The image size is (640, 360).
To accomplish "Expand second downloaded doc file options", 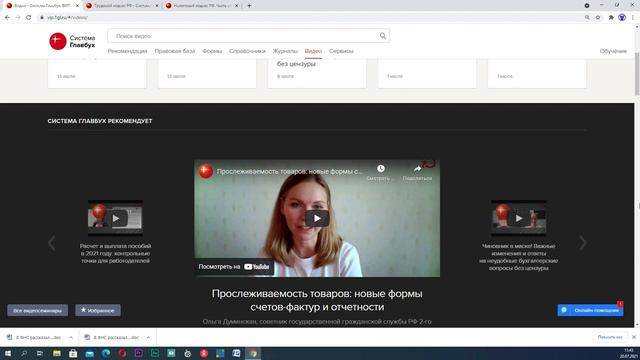I will [x=149, y=337].
